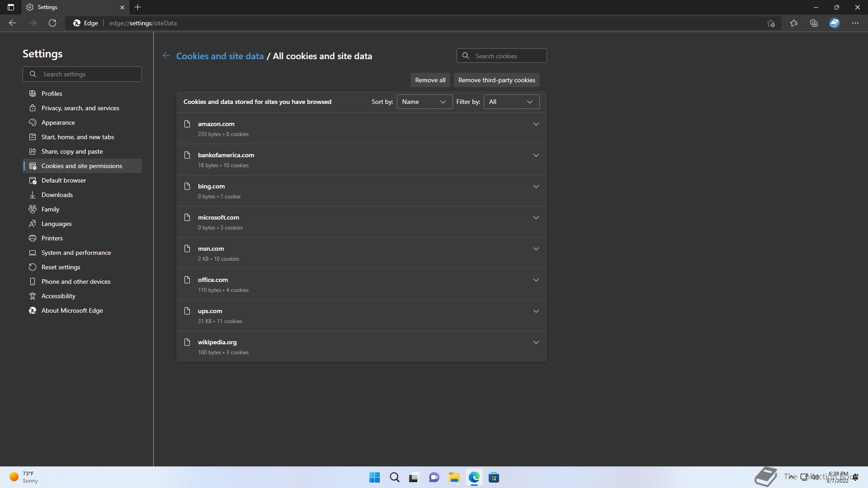The width and height of the screenshot is (868, 488).
Task: Open Default browser settings
Action: coord(82,180)
